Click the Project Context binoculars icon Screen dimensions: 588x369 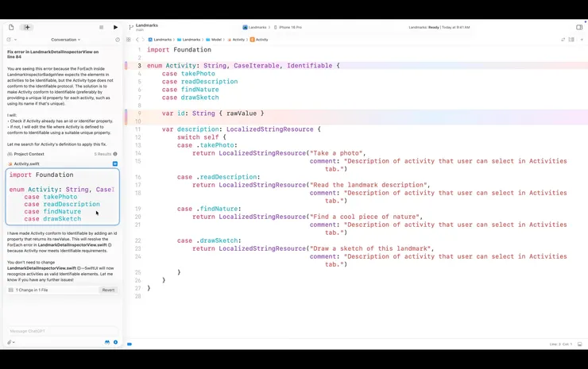[x=10, y=154]
